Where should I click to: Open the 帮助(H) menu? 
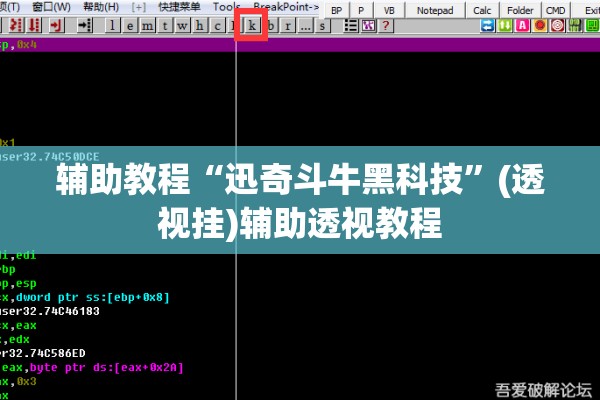[x=101, y=7]
